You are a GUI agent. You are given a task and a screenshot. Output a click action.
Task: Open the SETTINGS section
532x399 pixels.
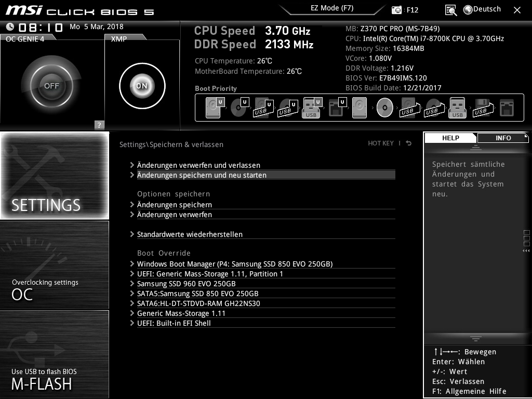(x=55, y=176)
